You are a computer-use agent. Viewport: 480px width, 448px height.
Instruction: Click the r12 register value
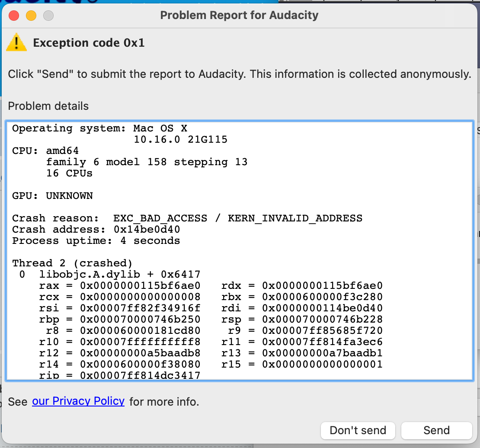pyautogui.click(x=140, y=353)
